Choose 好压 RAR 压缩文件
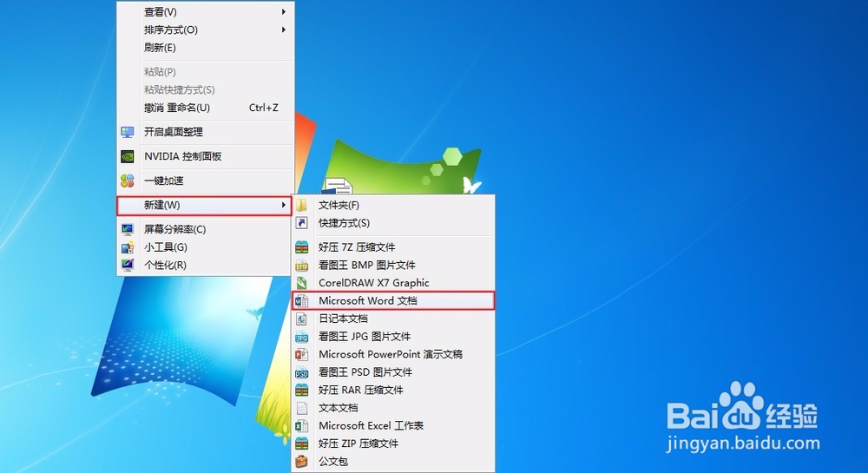868x473 pixels. (393, 390)
